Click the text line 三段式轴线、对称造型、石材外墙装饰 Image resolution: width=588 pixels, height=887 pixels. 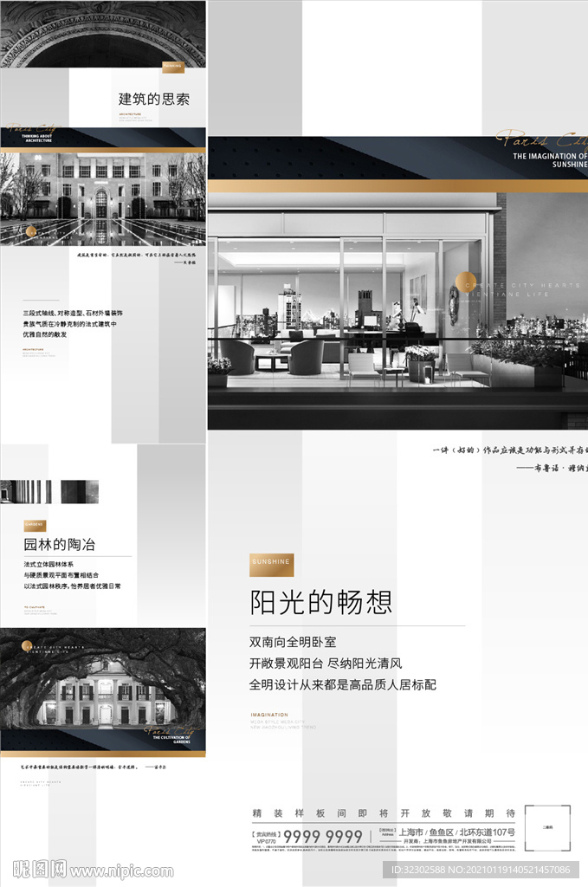(x=73, y=313)
